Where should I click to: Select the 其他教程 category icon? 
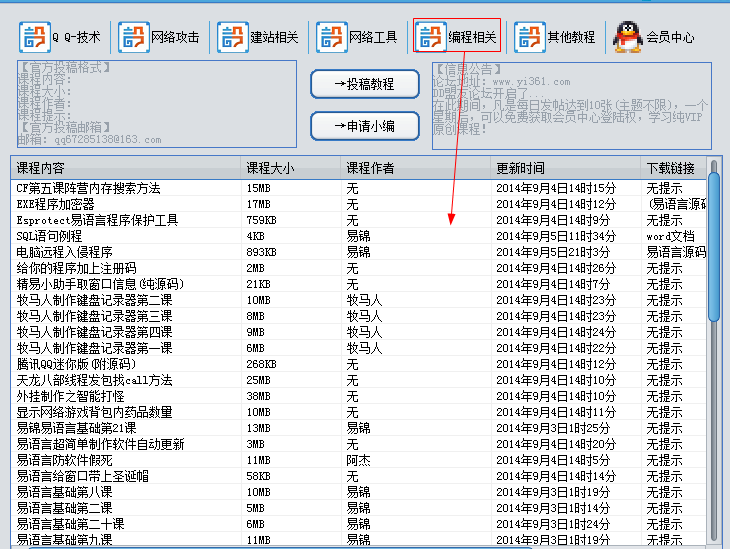click(530, 37)
